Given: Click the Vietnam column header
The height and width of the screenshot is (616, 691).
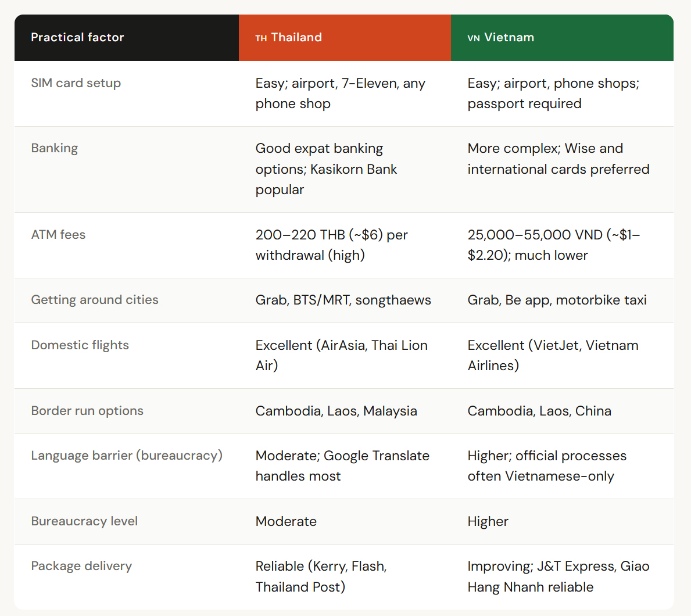Looking at the screenshot, I should (x=509, y=38).
